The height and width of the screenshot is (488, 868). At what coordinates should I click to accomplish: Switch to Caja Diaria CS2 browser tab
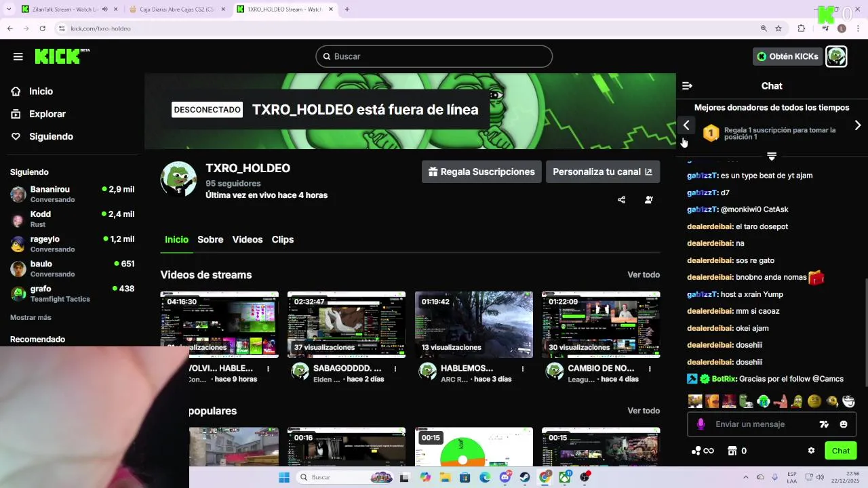(x=177, y=9)
